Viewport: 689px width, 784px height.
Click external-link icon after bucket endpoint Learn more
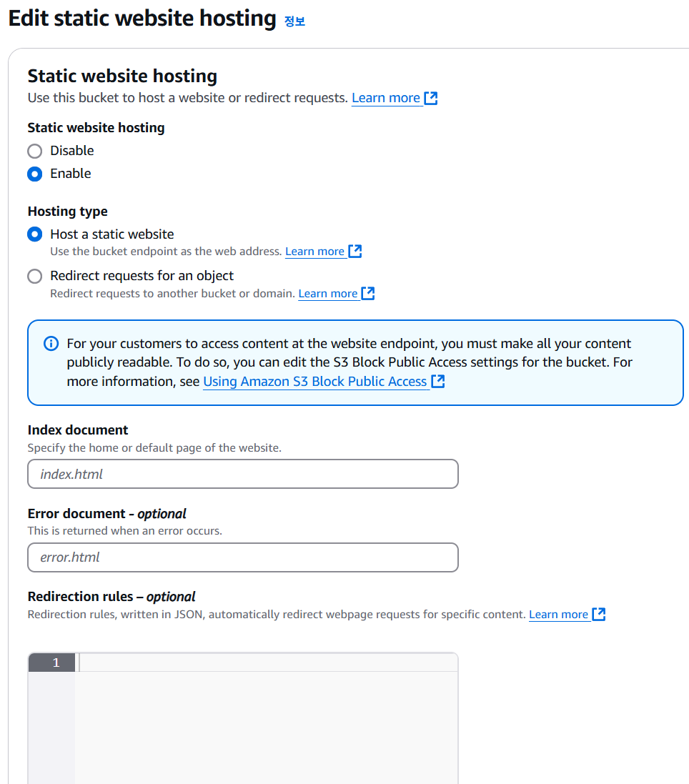(355, 251)
